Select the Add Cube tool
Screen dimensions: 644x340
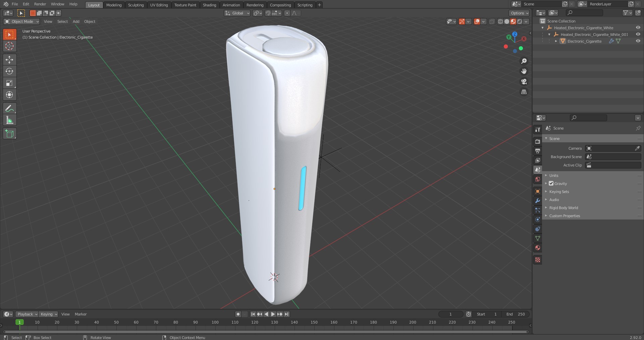pyautogui.click(x=9, y=133)
